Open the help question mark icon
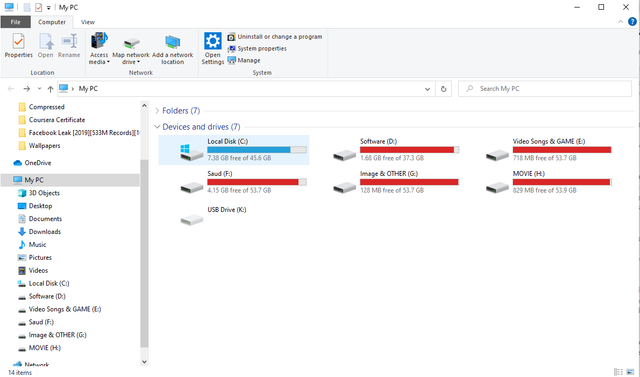The width and height of the screenshot is (640, 377). coord(632,22)
